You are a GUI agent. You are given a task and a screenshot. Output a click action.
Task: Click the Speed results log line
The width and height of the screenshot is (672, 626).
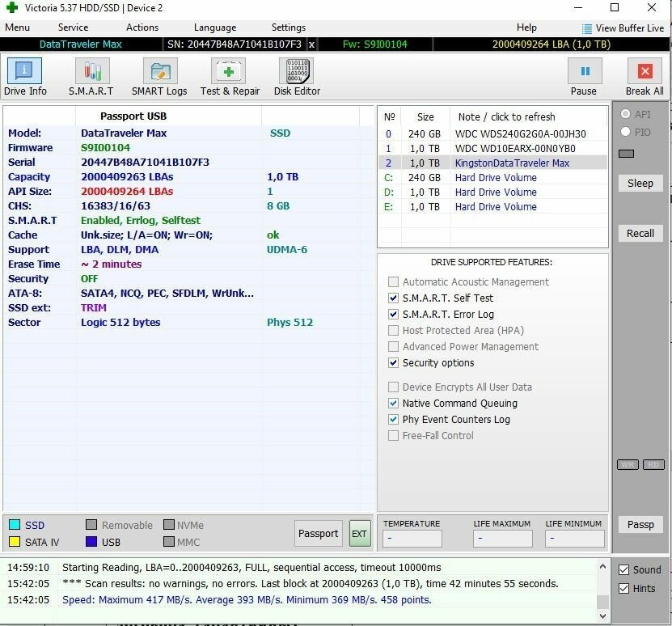(247, 600)
